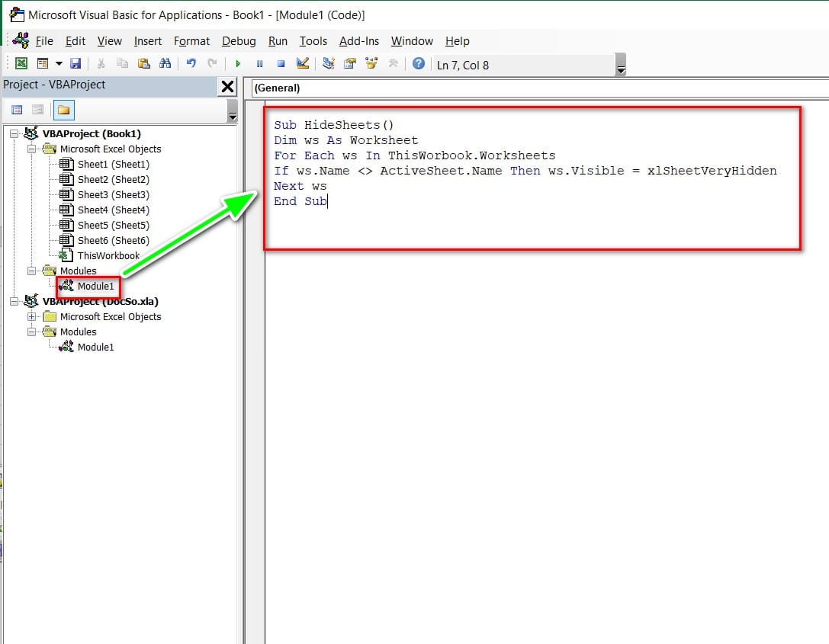This screenshot has width=829, height=644.
Task: Close the Project Explorer panel
Action: tap(227, 87)
